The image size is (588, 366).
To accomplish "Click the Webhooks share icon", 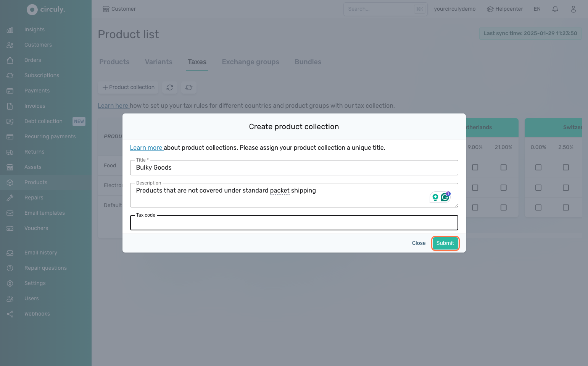I will click(10, 314).
